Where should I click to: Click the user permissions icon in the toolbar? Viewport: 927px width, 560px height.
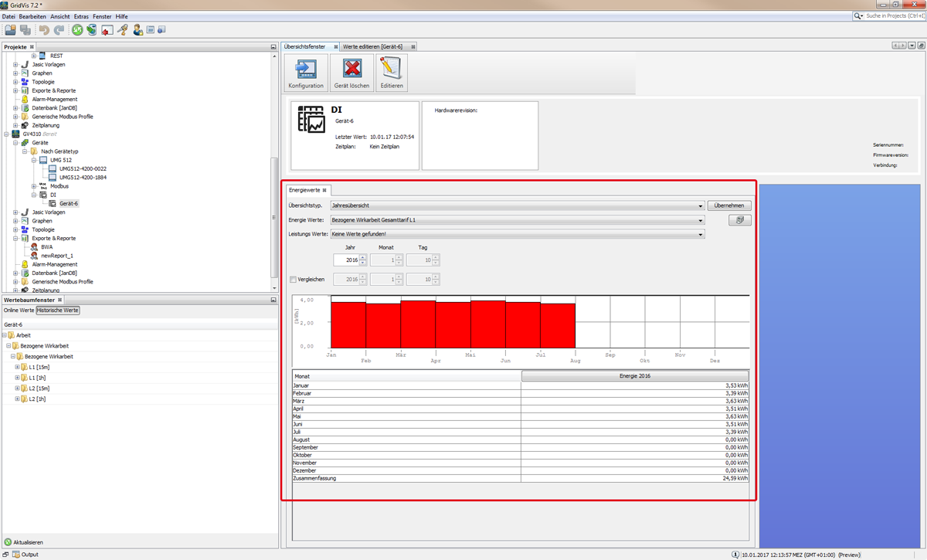coord(138,29)
